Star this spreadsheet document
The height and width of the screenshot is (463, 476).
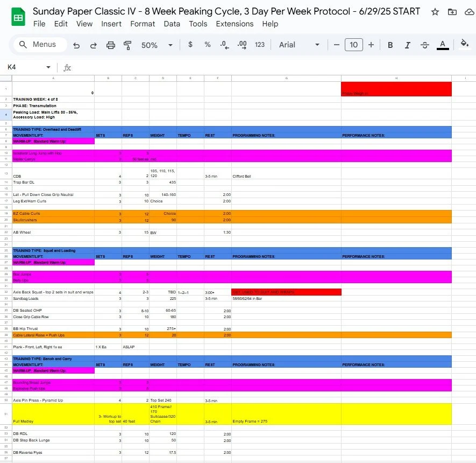coord(435,12)
